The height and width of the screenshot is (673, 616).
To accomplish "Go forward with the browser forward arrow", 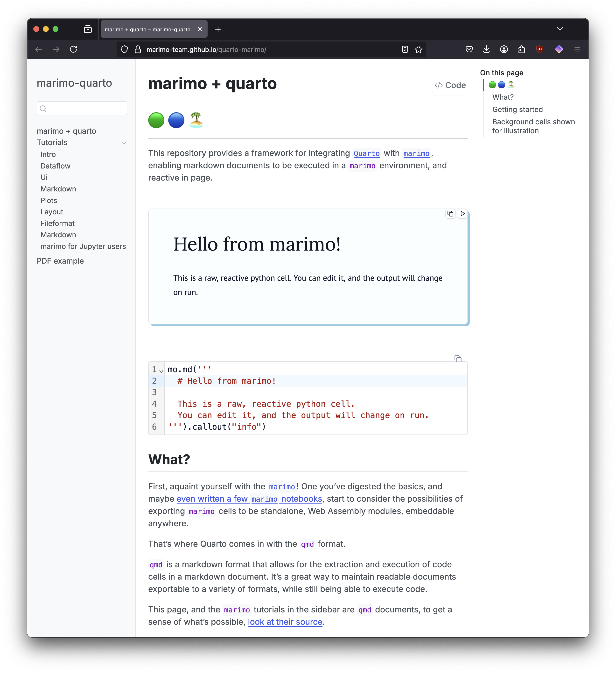I will click(x=56, y=49).
